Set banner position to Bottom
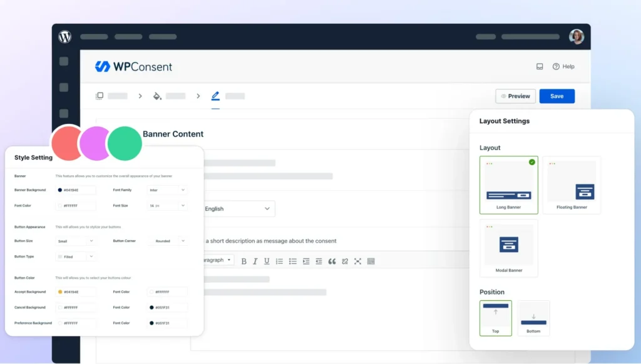 533,318
